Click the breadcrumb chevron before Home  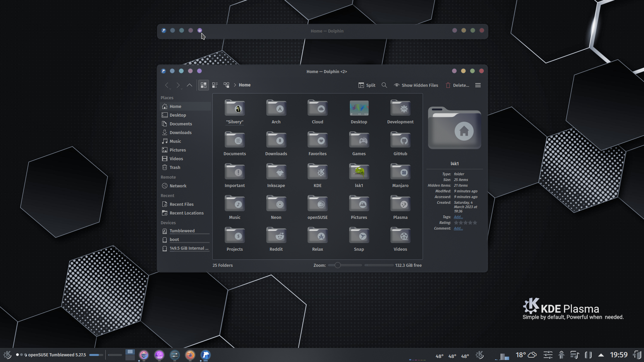pos(235,85)
